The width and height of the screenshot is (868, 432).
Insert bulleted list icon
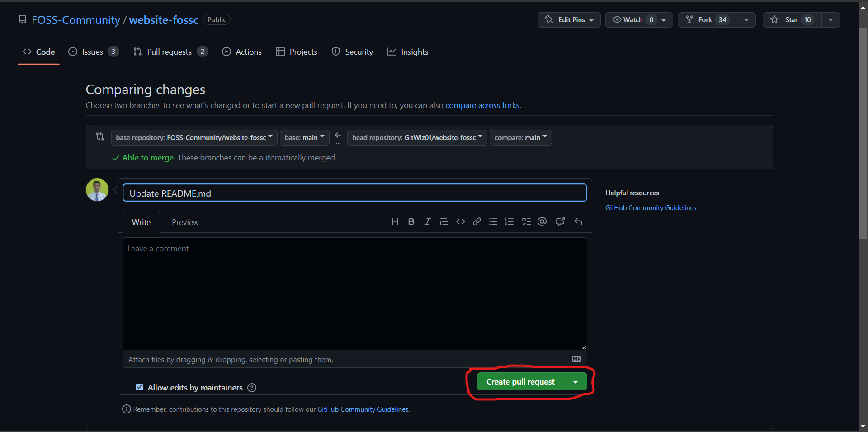click(493, 221)
